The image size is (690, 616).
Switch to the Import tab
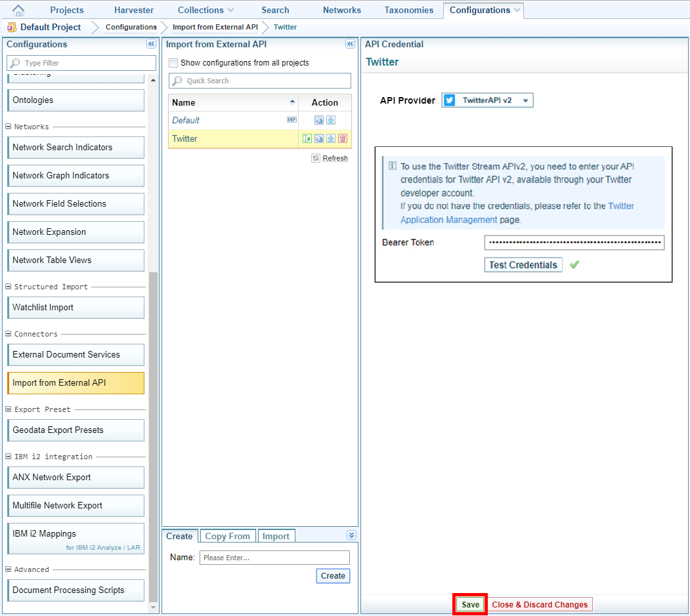pos(276,536)
